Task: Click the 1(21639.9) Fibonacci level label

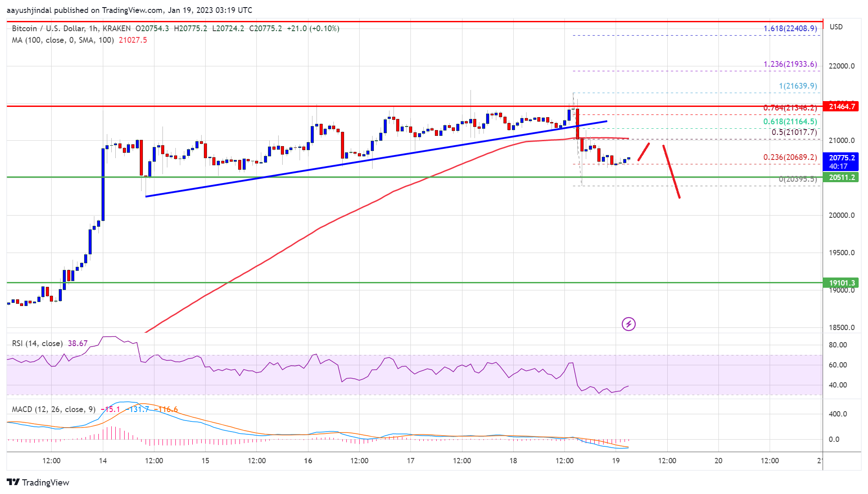Action: pyautogui.click(x=798, y=86)
